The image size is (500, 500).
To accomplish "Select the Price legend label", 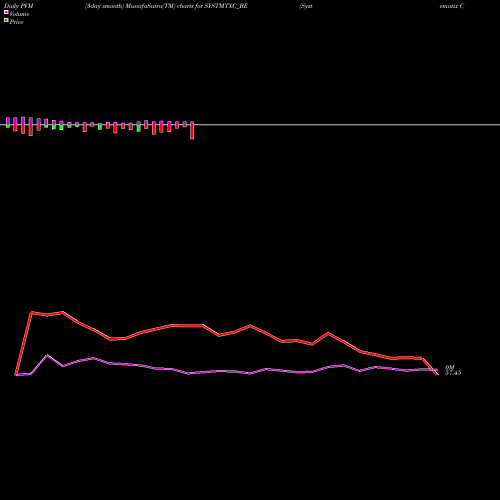I will (16, 22).
